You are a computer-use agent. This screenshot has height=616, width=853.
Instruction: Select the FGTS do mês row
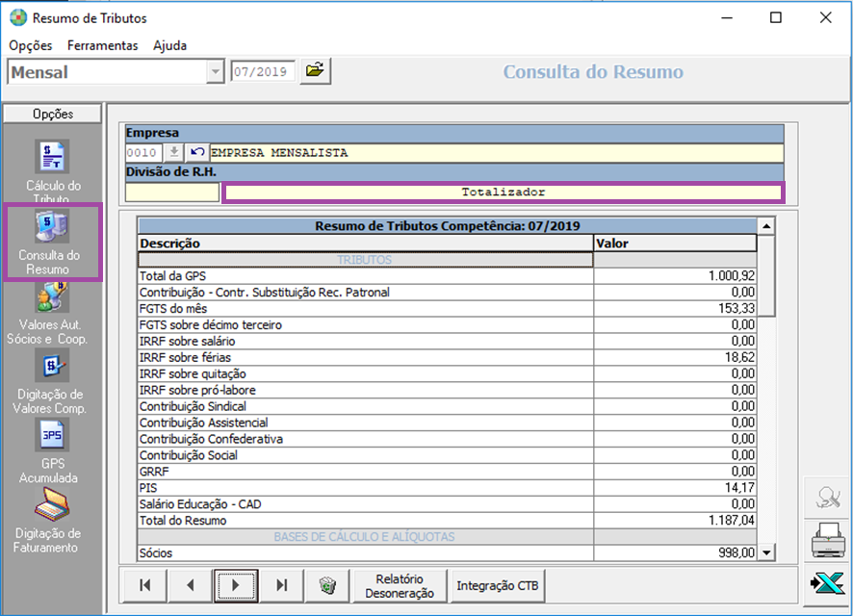(x=447, y=309)
